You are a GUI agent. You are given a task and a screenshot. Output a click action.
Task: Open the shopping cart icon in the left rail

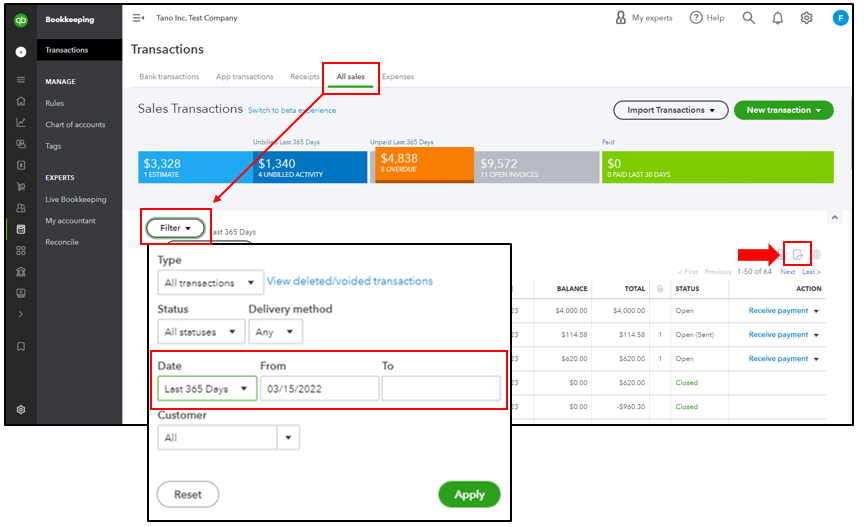pos(21,186)
